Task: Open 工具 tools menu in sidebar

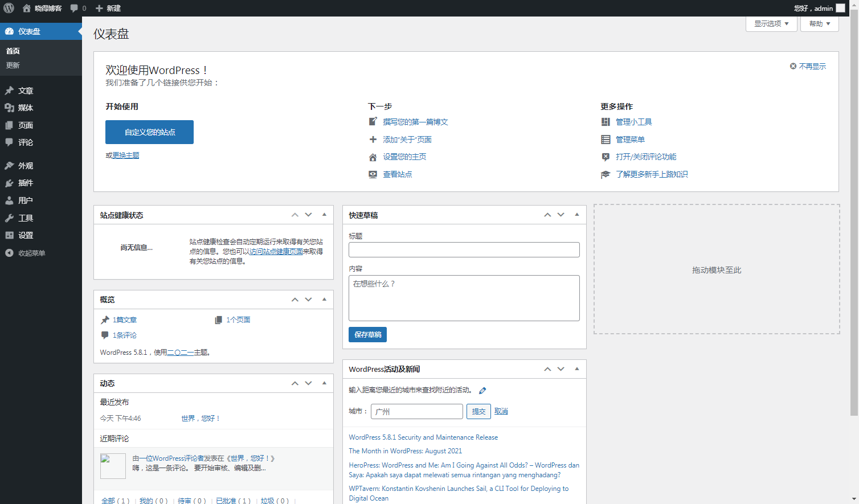Action: tap(41, 218)
